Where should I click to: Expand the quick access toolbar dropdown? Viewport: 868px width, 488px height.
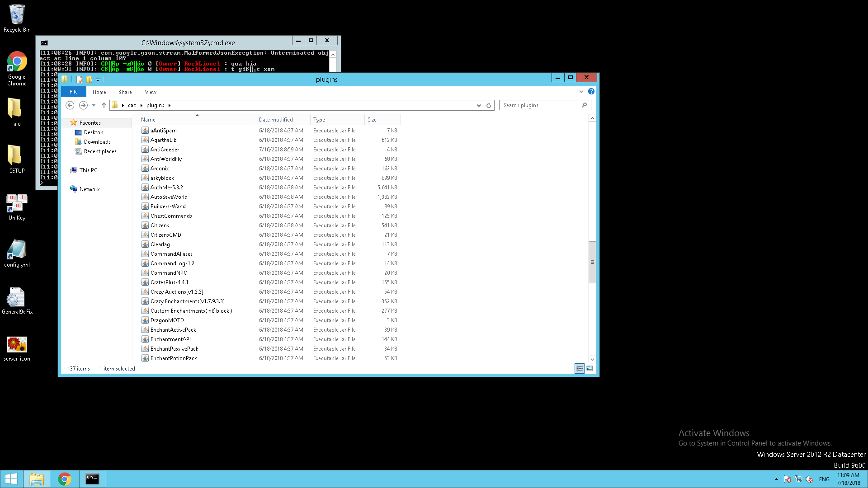pos(98,80)
